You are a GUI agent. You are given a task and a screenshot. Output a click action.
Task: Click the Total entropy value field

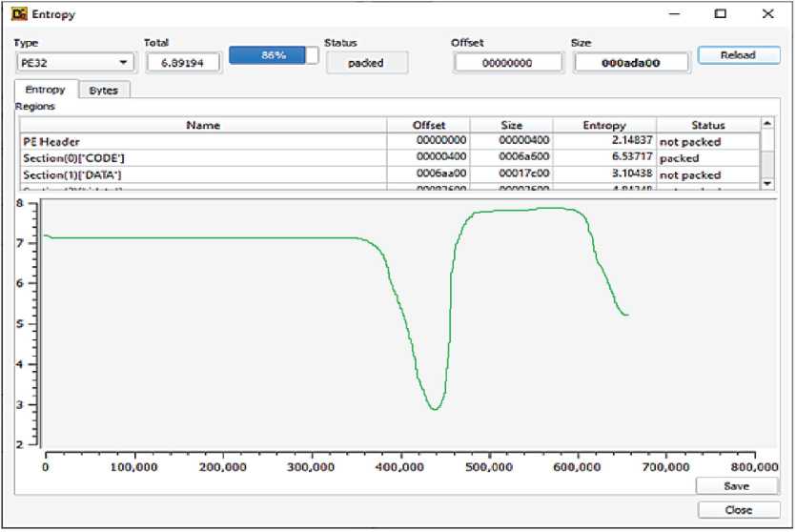pyautogui.click(x=183, y=62)
